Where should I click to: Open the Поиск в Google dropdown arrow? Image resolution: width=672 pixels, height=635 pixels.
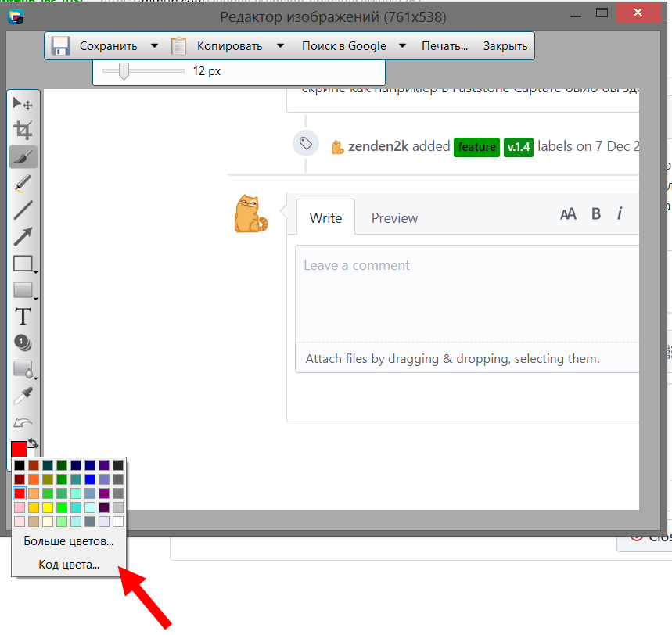click(x=402, y=46)
